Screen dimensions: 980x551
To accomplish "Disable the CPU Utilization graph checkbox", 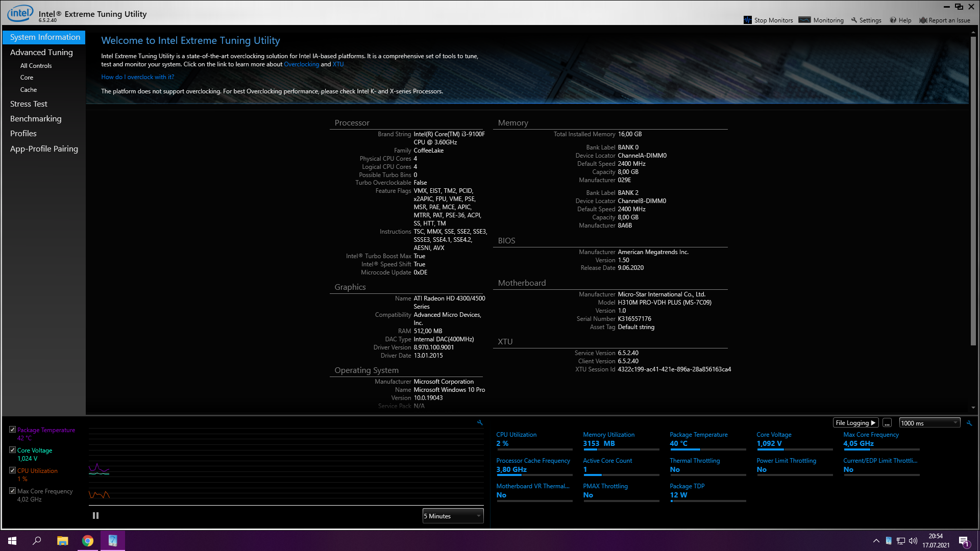I will pos(13,470).
